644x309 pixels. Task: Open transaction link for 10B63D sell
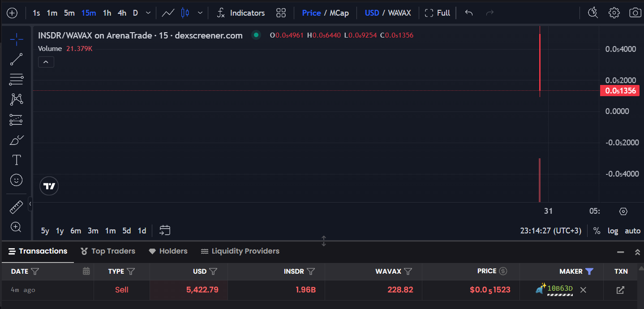[620, 290]
